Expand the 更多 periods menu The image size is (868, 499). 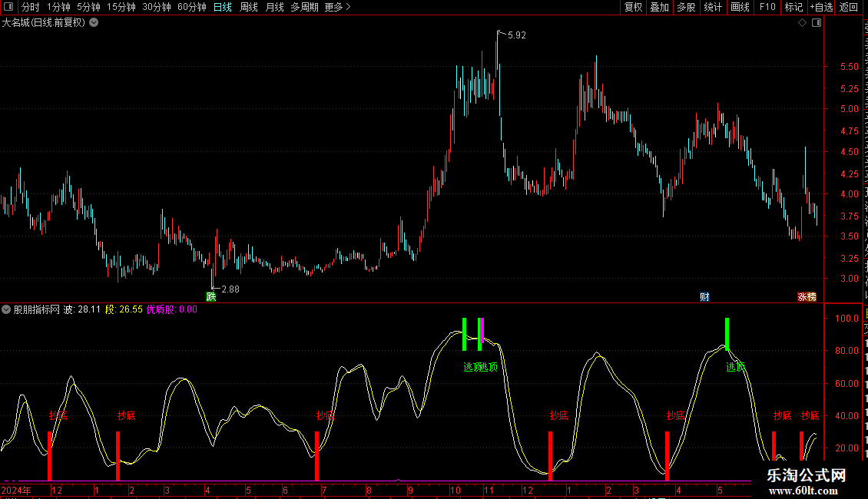[337, 7]
